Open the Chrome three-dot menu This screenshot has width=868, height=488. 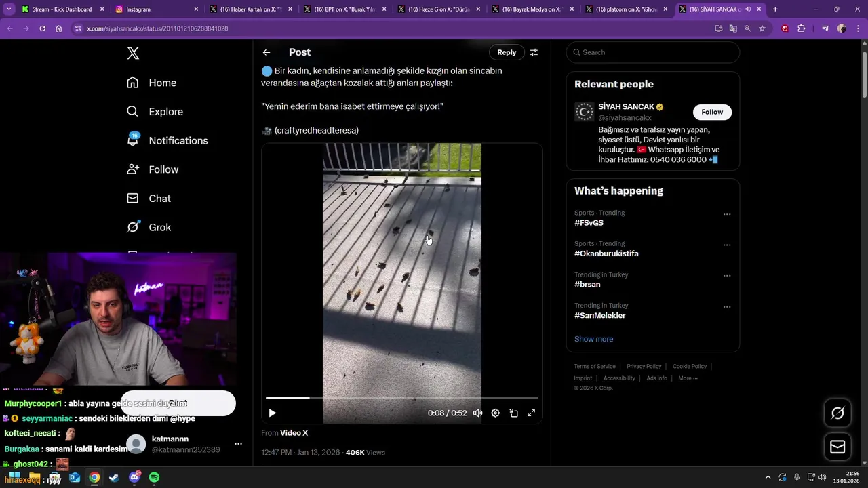[858, 28]
